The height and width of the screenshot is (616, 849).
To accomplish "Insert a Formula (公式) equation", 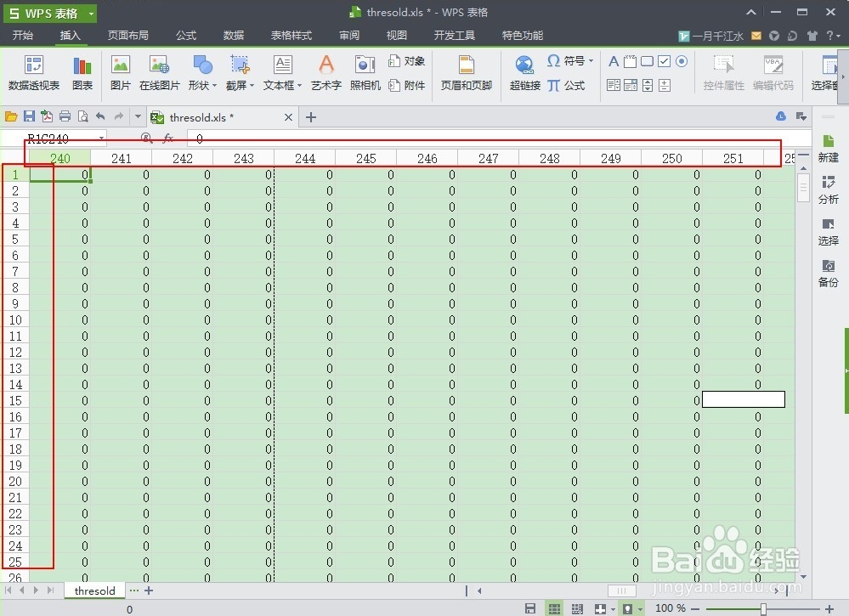I will (x=566, y=85).
